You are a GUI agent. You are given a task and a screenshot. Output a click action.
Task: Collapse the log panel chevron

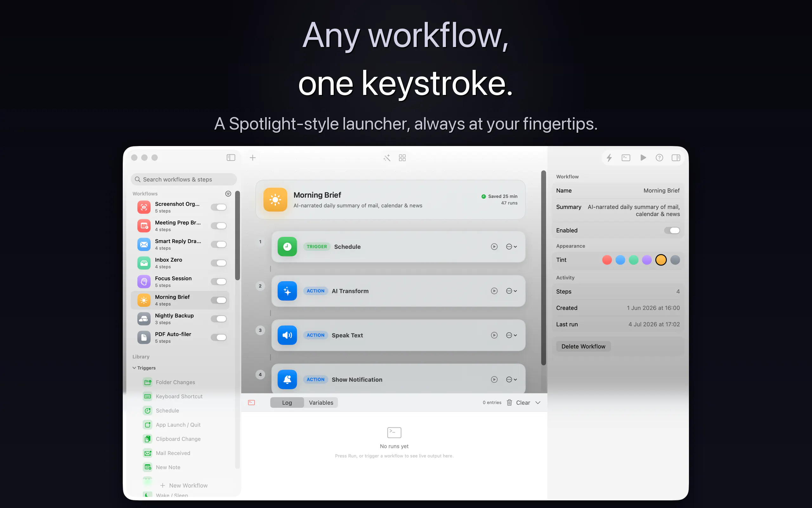tap(538, 403)
